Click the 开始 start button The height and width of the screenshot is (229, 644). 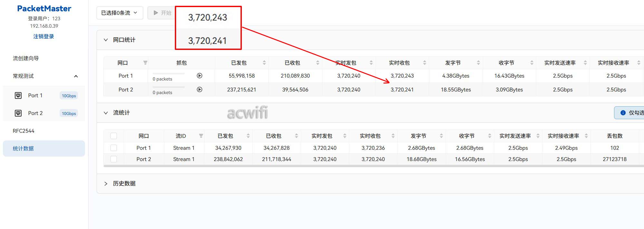162,13
